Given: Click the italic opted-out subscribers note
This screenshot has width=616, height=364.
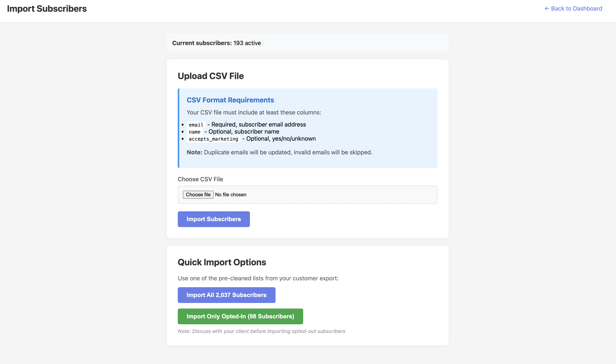Looking at the screenshot, I should click(261, 331).
